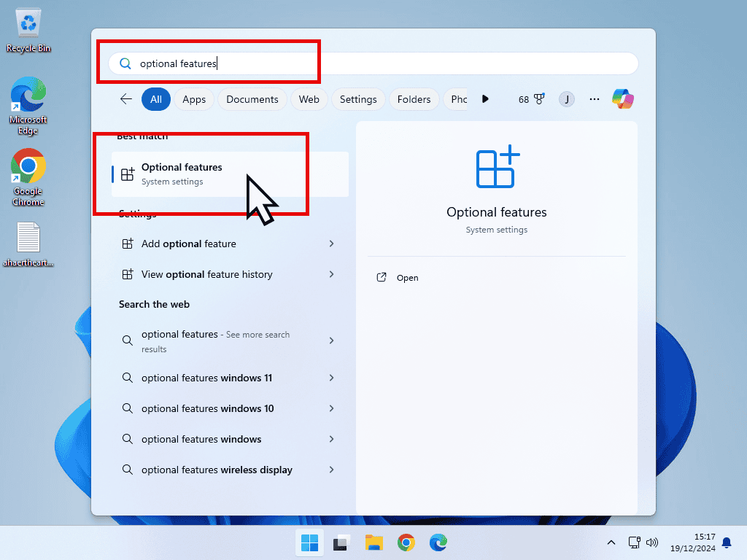
Task: Open the Optional features best match result
Action: 230,174
